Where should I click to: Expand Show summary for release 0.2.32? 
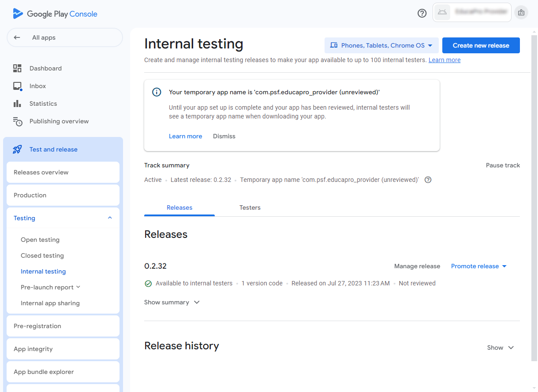click(172, 302)
